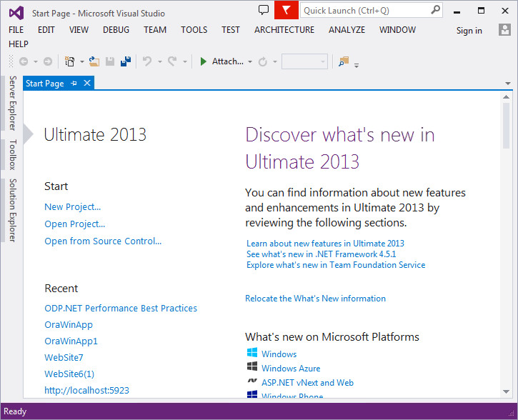Open the Redo history dropdown arrow
Viewport: 518px width, 420px height.
pos(185,61)
